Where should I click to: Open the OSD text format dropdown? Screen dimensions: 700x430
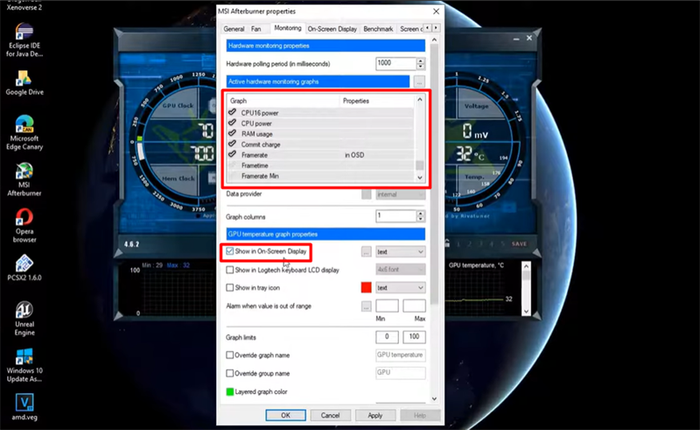coord(400,252)
